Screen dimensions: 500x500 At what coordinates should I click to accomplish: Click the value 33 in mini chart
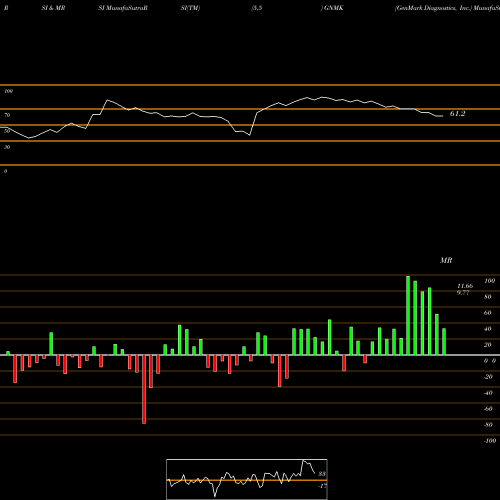coord(322,474)
